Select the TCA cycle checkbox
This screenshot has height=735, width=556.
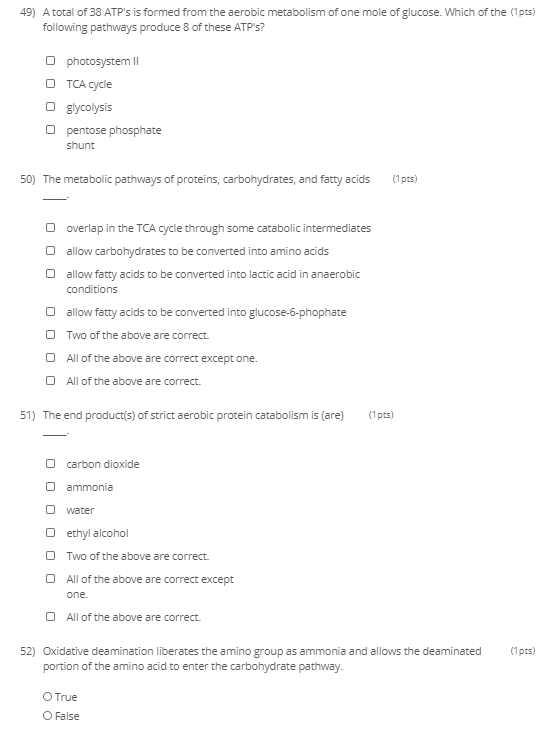click(50, 83)
